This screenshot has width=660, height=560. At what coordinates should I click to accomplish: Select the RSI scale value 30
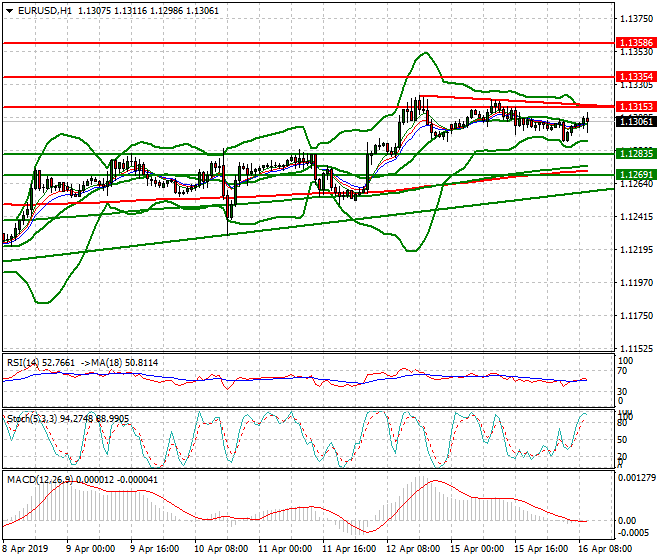[622, 392]
